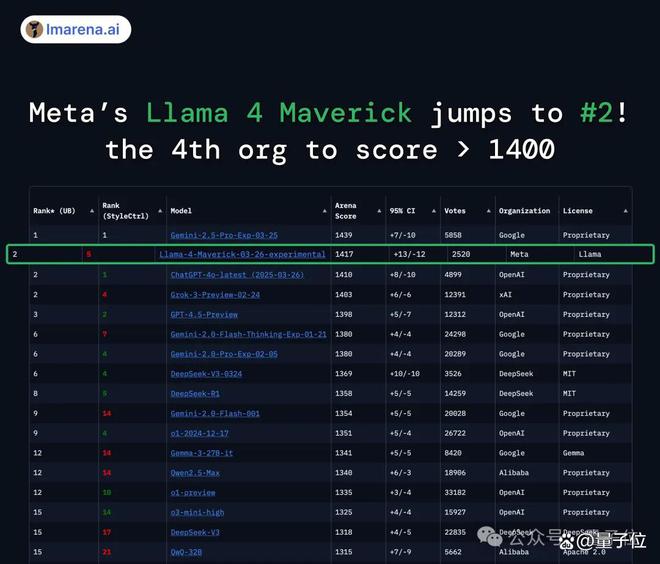The width and height of the screenshot is (660, 564).
Task: Click the Organization column header
Action: pyautogui.click(x=524, y=211)
